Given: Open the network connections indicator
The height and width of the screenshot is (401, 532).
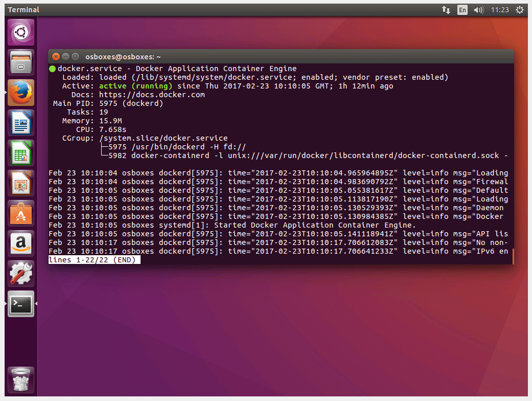Looking at the screenshot, I should click(446, 10).
